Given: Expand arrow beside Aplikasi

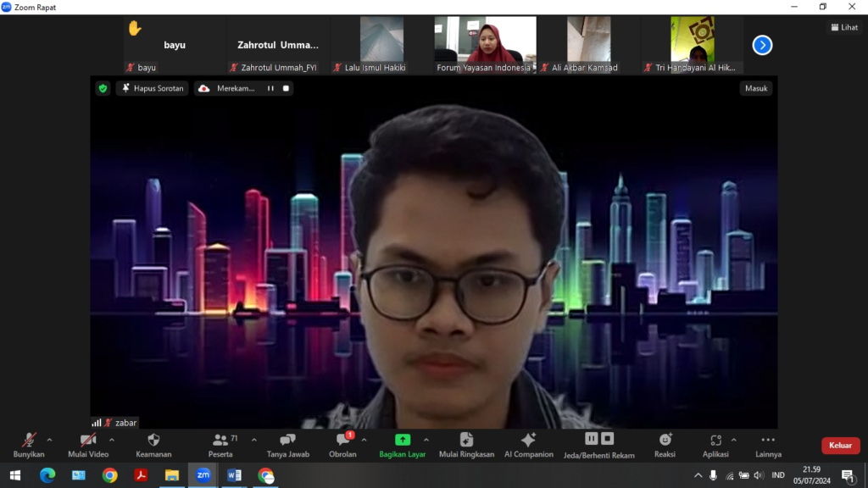Looking at the screenshot, I should pyautogui.click(x=734, y=441).
